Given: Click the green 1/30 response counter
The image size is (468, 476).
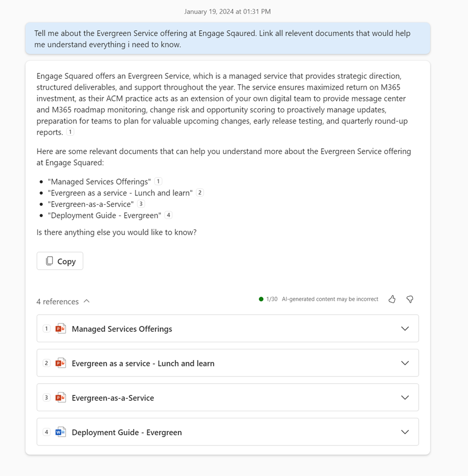Looking at the screenshot, I should pyautogui.click(x=268, y=299).
